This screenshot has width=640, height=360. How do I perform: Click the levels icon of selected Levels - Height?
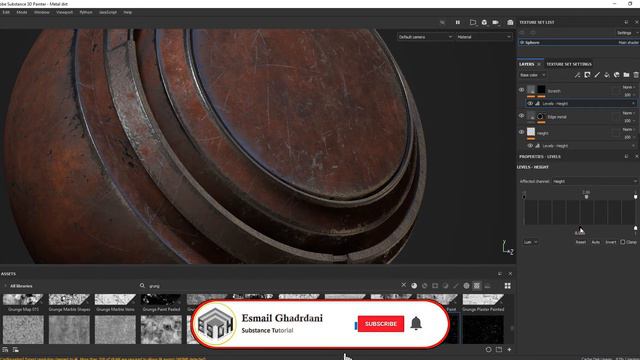538,104
